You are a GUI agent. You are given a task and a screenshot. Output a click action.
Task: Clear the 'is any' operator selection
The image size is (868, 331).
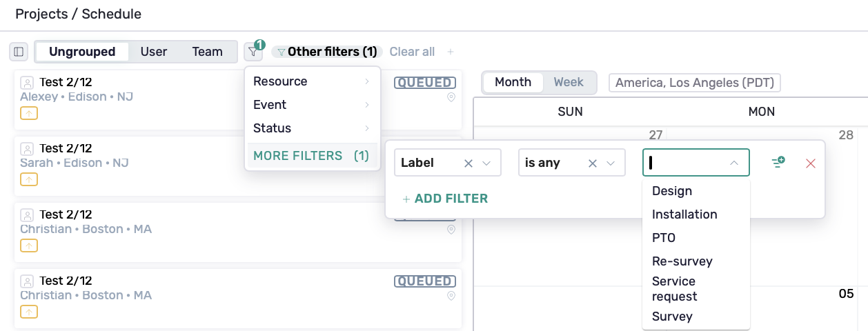593,163
